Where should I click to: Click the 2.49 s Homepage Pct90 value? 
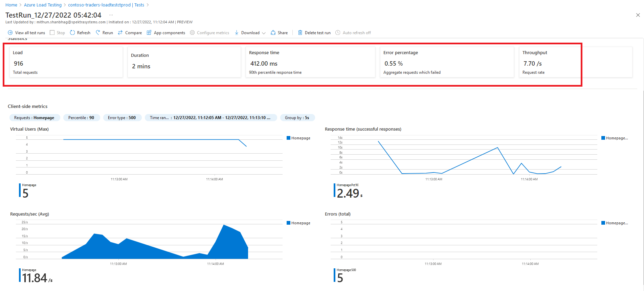point(350,193)
